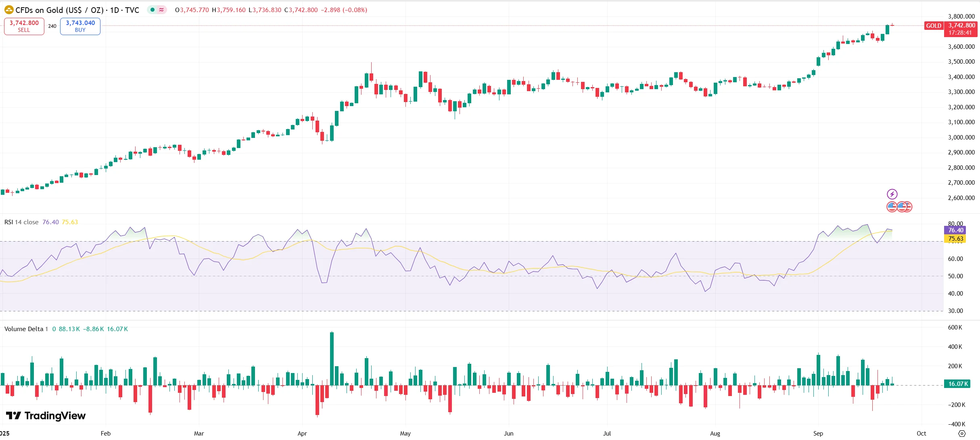The image size is (980, 440).
Task: Open the leftmost US flag economic event
Action: pyautogui.click(x=891, y=207)
